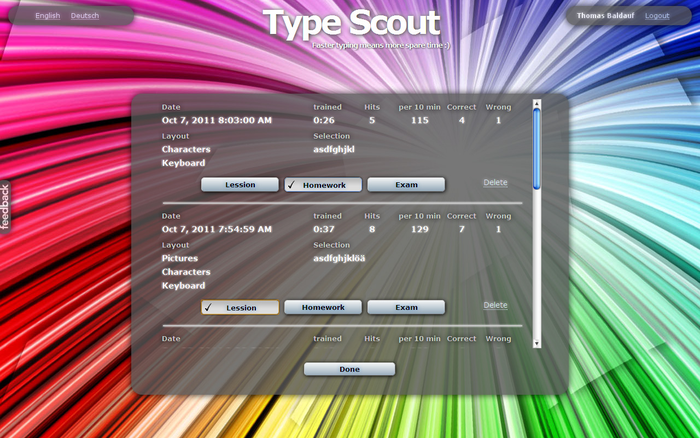The image size is (700, 438).
Task: Mark 8:03:00 AM entry as Exam
Action: coord(406,185)
